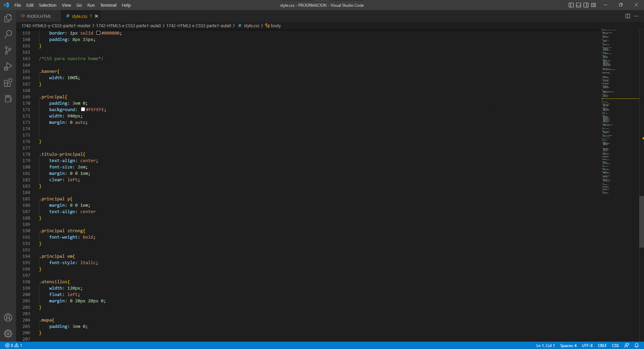Switch to INDEX.HTML tab

coord(39,16)
